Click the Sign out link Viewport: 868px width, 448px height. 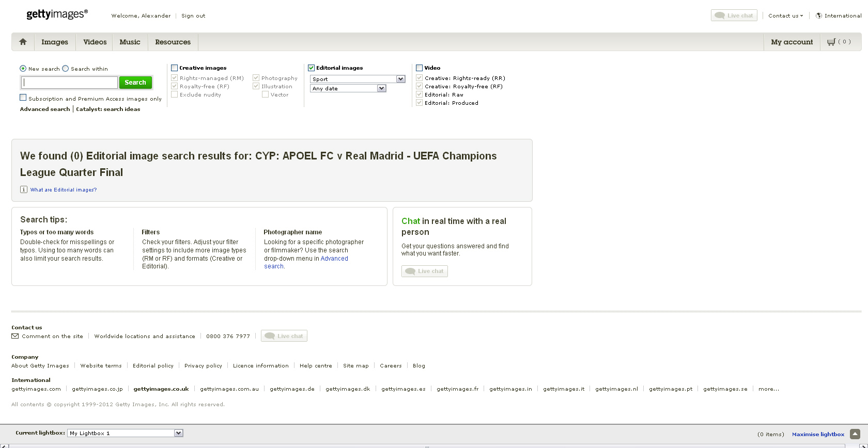(193, 15)
